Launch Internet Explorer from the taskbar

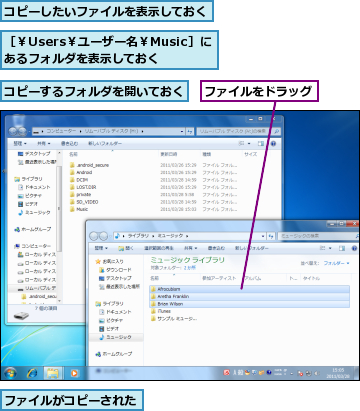[x=32, y=373]
